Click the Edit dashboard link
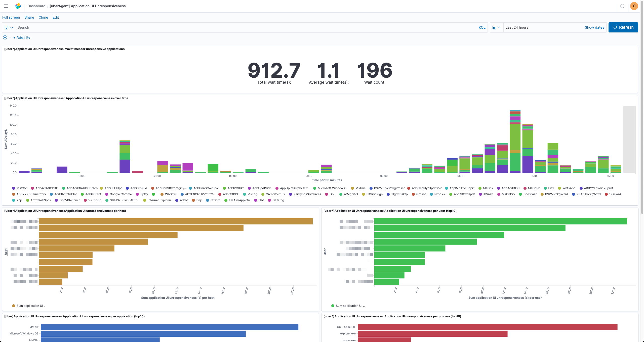 (x=56, y=17)
